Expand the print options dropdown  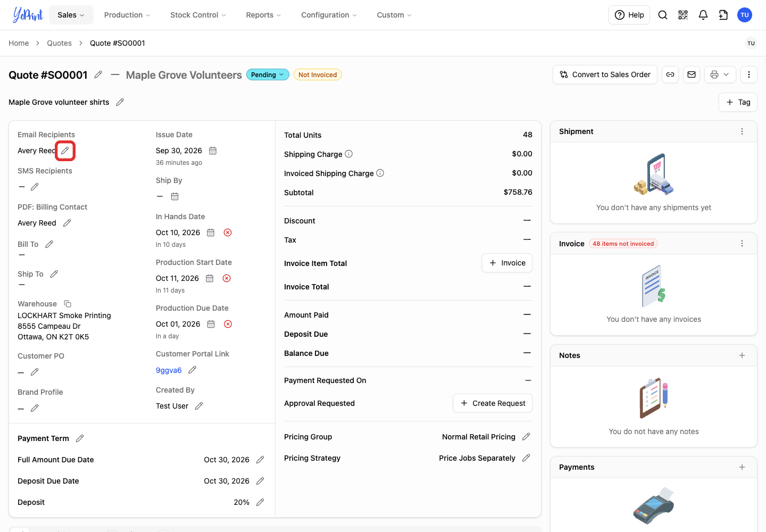(x=720, y=74)
